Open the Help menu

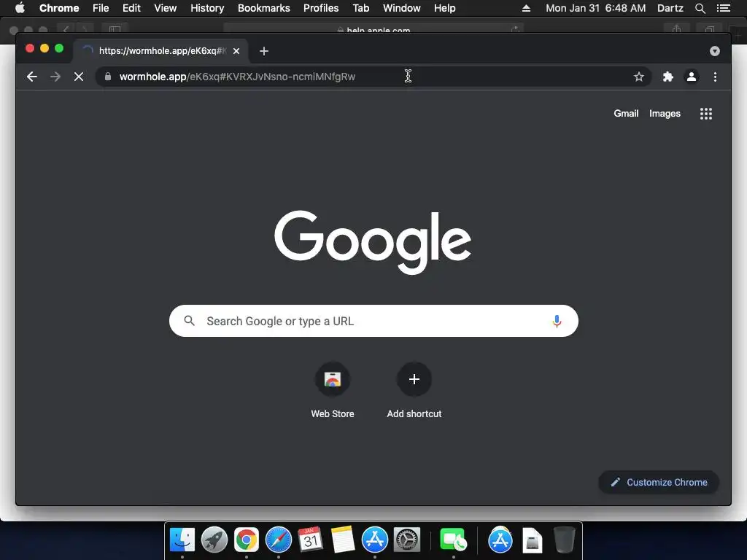click(444, 8)
